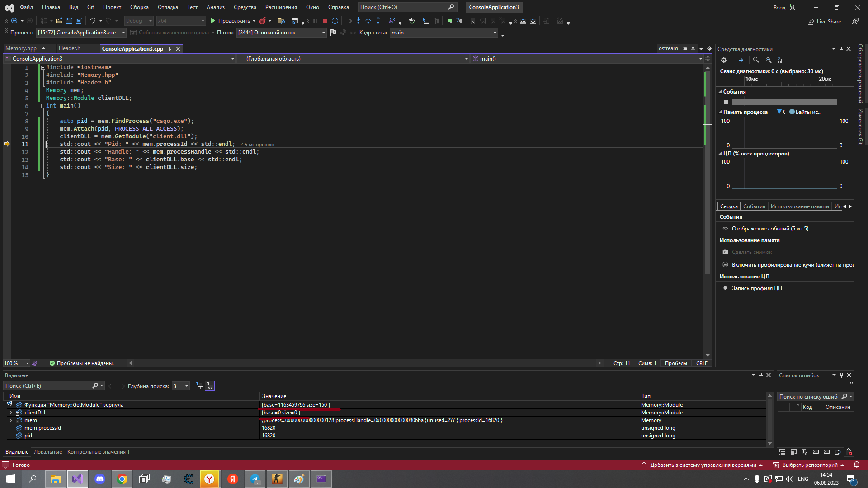Click the Hot Reload flame icon
Viewport: 868px width, 488px height.
263,21
